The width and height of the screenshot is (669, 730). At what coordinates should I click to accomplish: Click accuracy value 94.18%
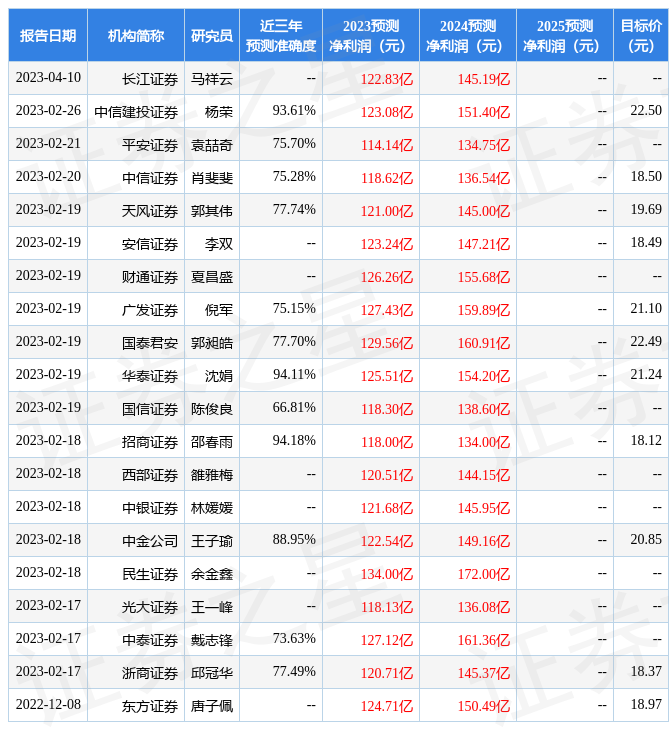(x=294, y=440)
